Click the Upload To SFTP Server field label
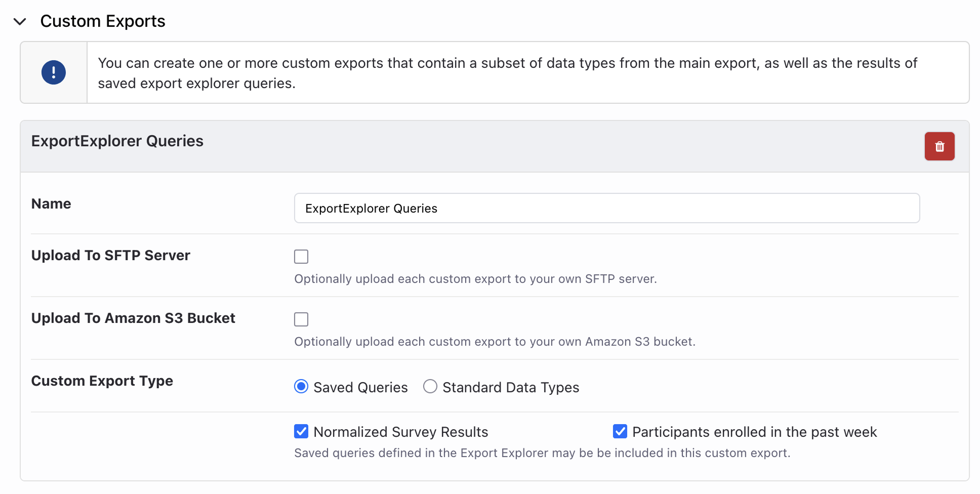The image size is (980, 494). (111, 256)
